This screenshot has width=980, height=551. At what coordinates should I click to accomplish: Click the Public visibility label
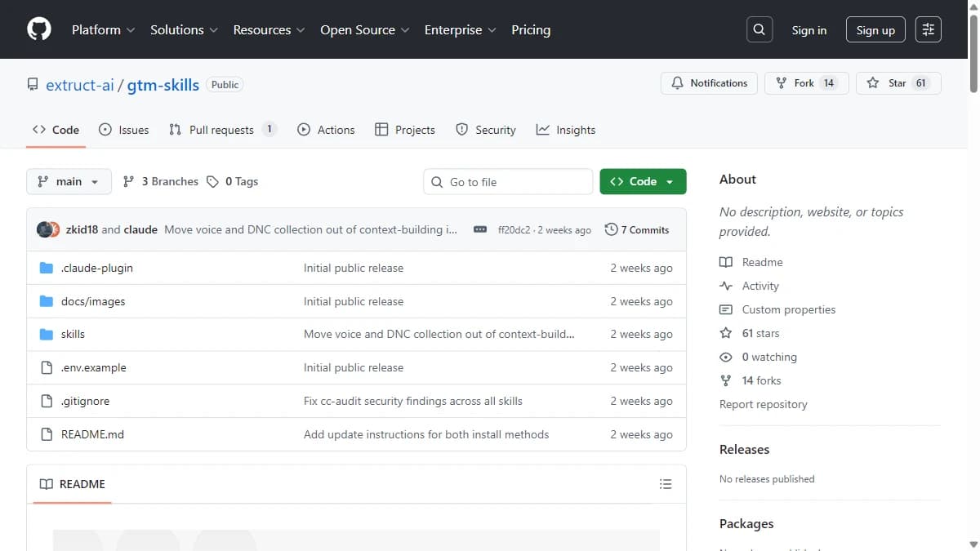click(225, 85)
